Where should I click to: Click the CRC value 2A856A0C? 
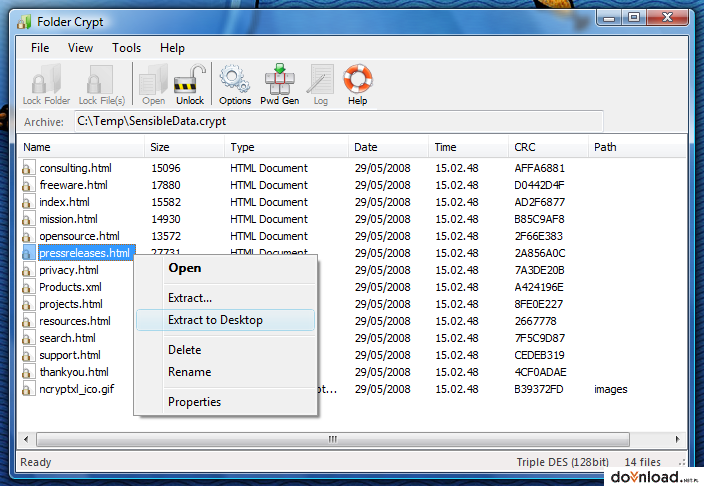pos(540,253)
